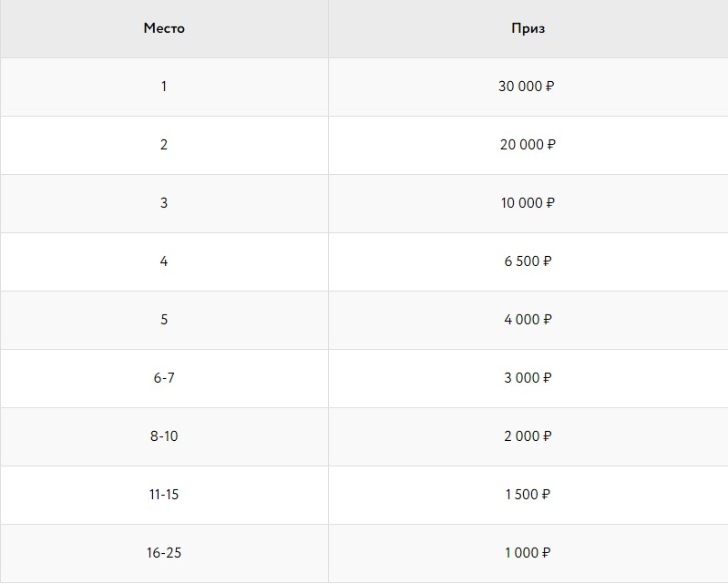
Task: Select the 4 000 ₽ prize cell
Action: click(528, 321)
